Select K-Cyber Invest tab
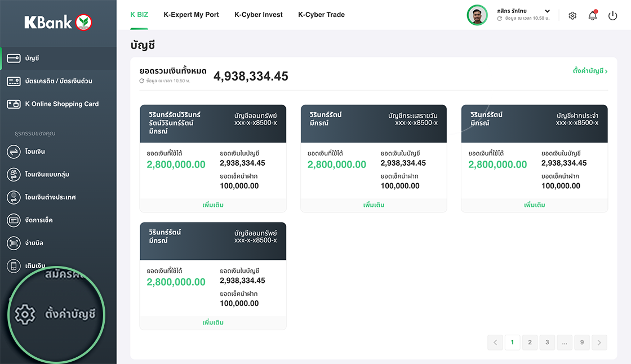The height and width of the screenshot is (364, 631). click(259, 15)
